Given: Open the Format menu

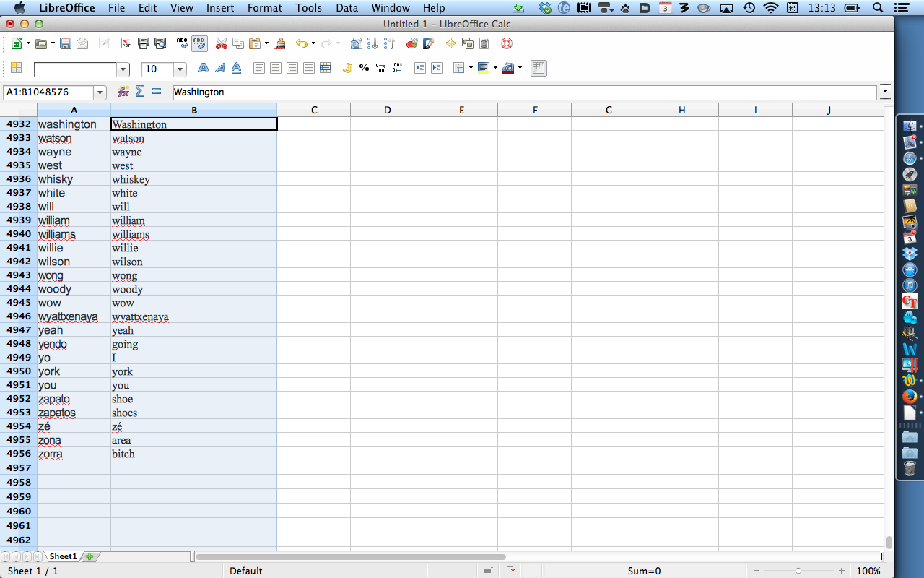Looking at the screenshot, I should click(x=264, y=8).
